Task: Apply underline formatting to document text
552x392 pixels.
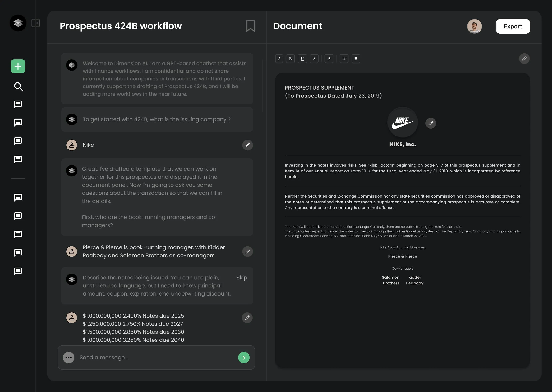Action: tap(302, 58)
